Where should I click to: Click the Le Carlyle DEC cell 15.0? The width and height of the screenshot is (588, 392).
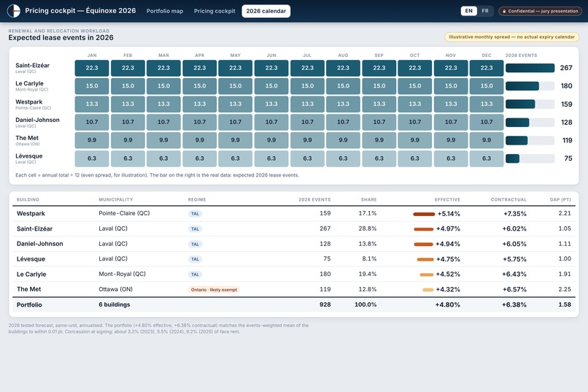[487, 86]
